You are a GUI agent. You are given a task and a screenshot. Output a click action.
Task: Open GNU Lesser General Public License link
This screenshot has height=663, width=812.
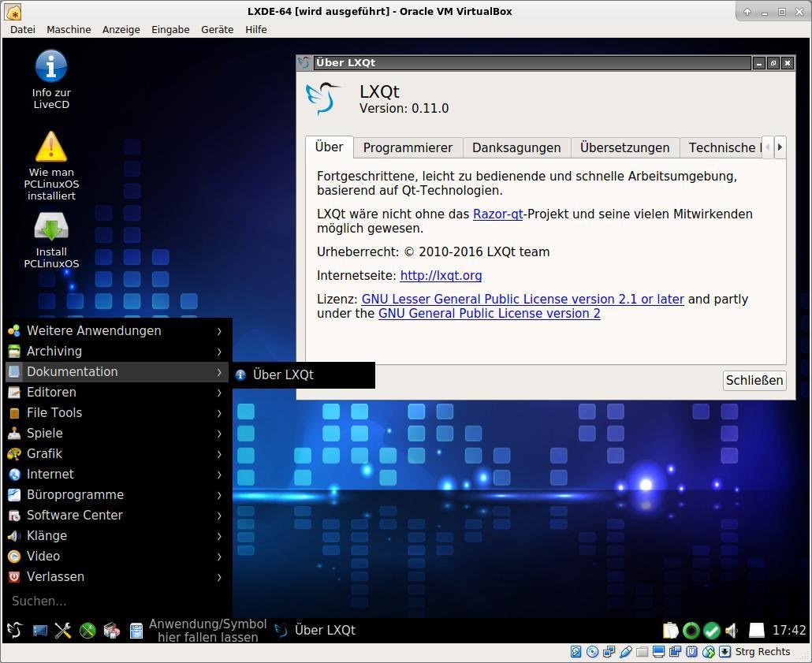point(523,300)
